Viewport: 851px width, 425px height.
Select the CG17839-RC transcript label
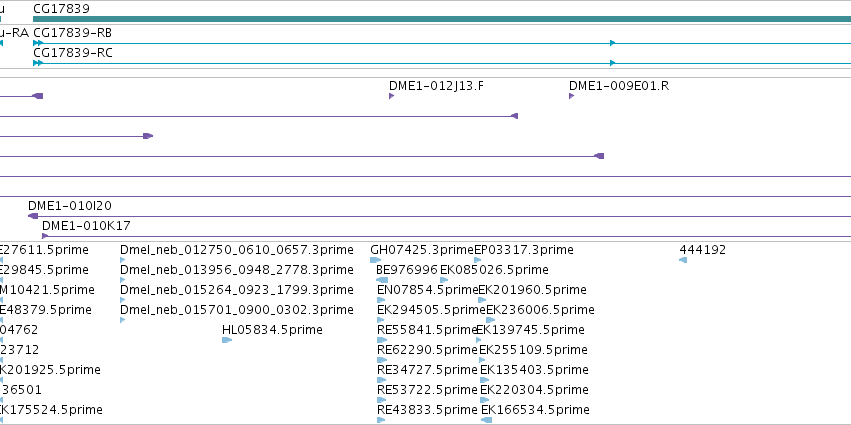click(73, 53)
